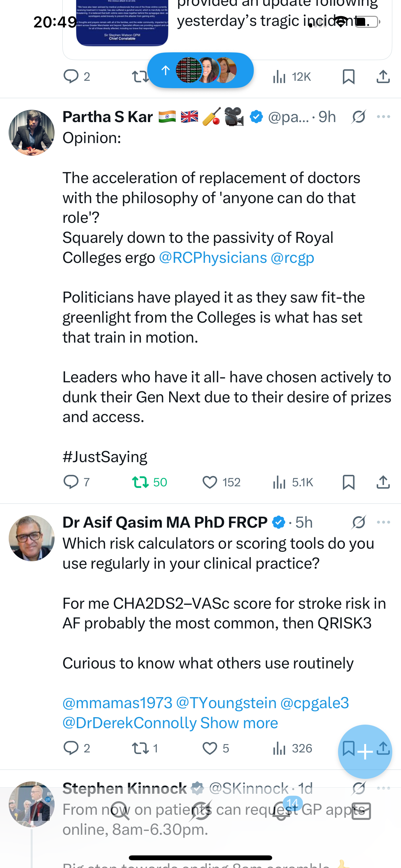The image size is (401, 868).
Task: Tap the new posts pill to scroll up
Action: (200, 70)
